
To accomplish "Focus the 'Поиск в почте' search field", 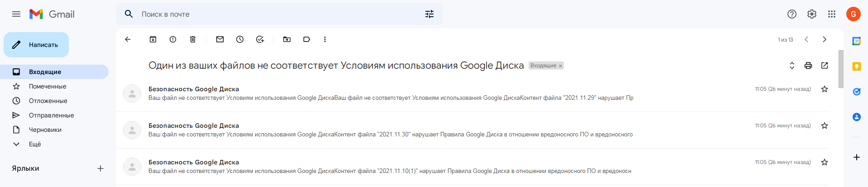I will 279,14.
